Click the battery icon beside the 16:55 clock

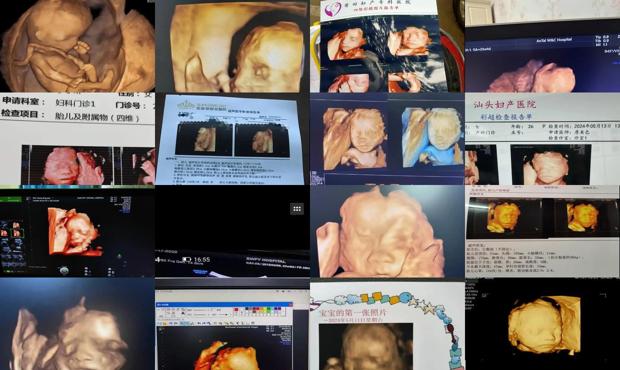[x=187, y=259]
